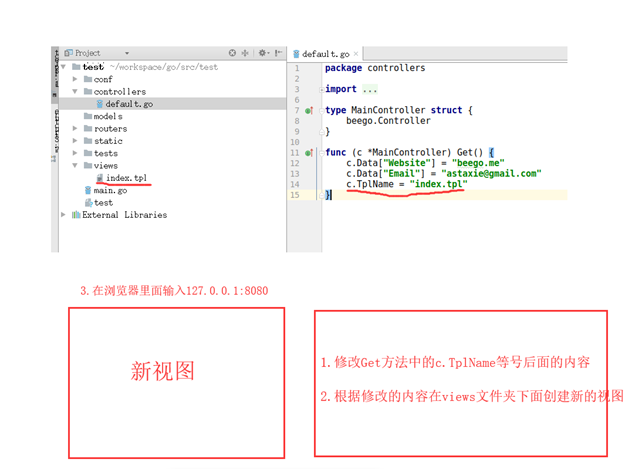The width and height of the screenshot is (642, 469).
Task: Click the "index.tpl" string on line 14
Action: 439,184
